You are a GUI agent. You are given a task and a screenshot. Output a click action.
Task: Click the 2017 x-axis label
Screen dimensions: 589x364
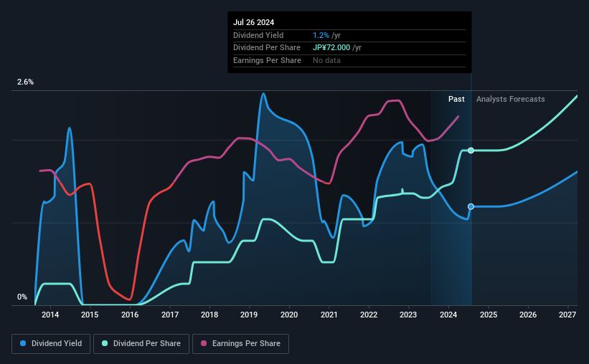click(170, 315)
